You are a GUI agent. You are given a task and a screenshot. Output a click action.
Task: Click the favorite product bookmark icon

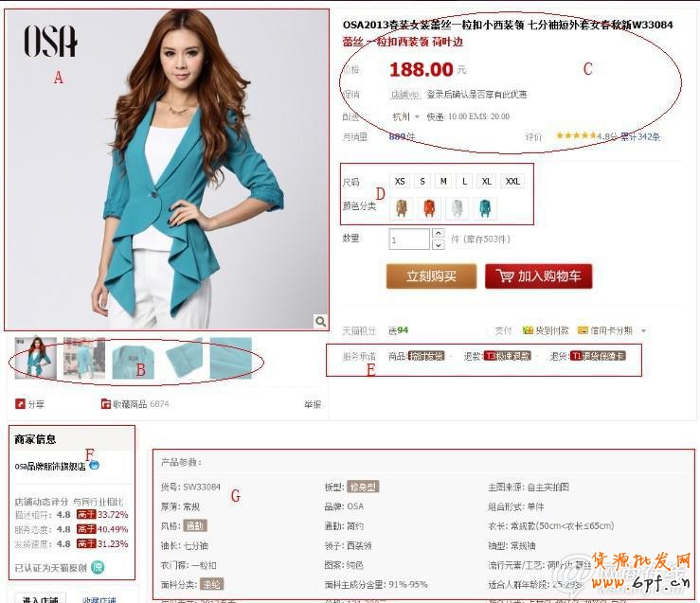[x=106, y=403]
